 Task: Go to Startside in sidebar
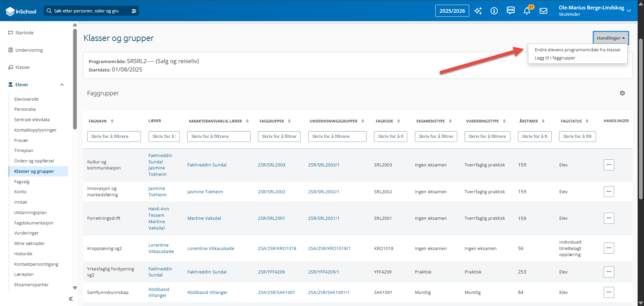tap(24, 33)
